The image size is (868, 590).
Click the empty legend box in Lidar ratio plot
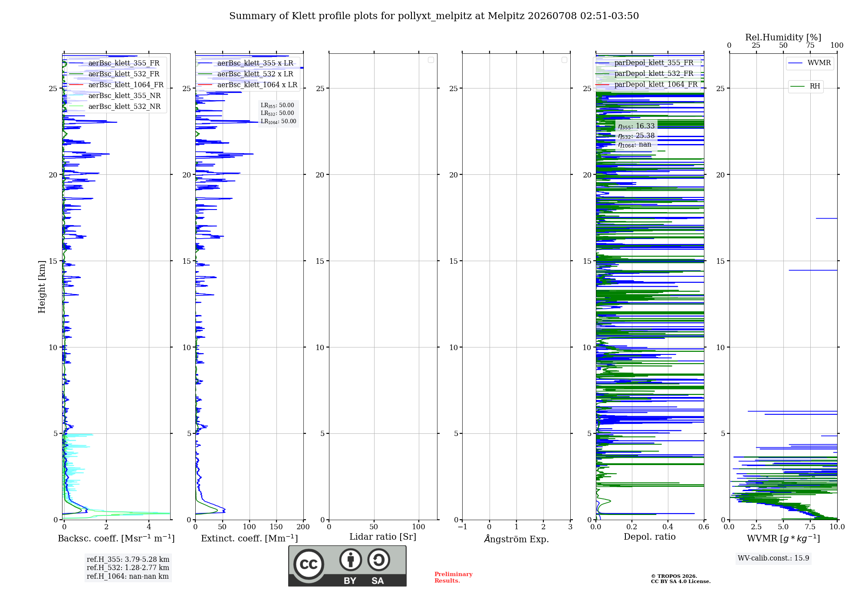pyautogui.click(x=431, y=60)
